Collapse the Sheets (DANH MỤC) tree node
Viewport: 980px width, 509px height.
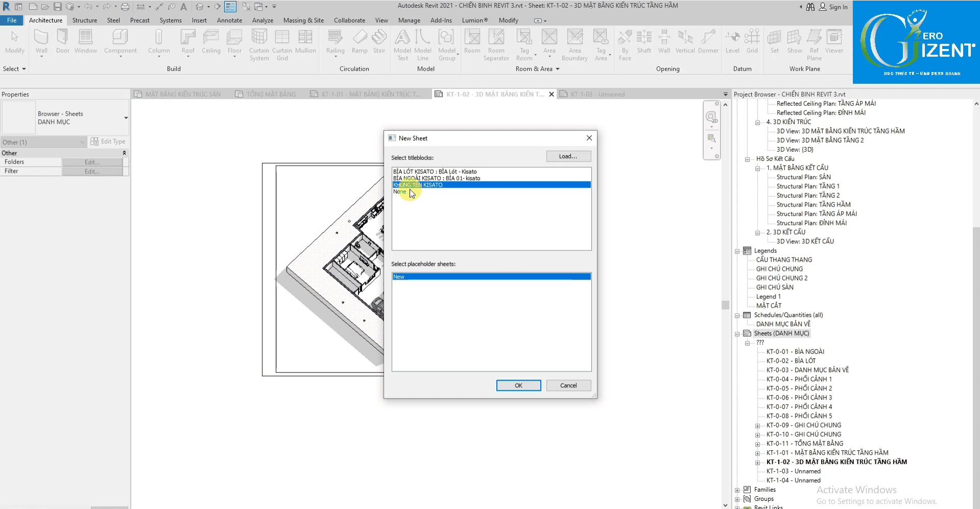[x=737, y=334]
